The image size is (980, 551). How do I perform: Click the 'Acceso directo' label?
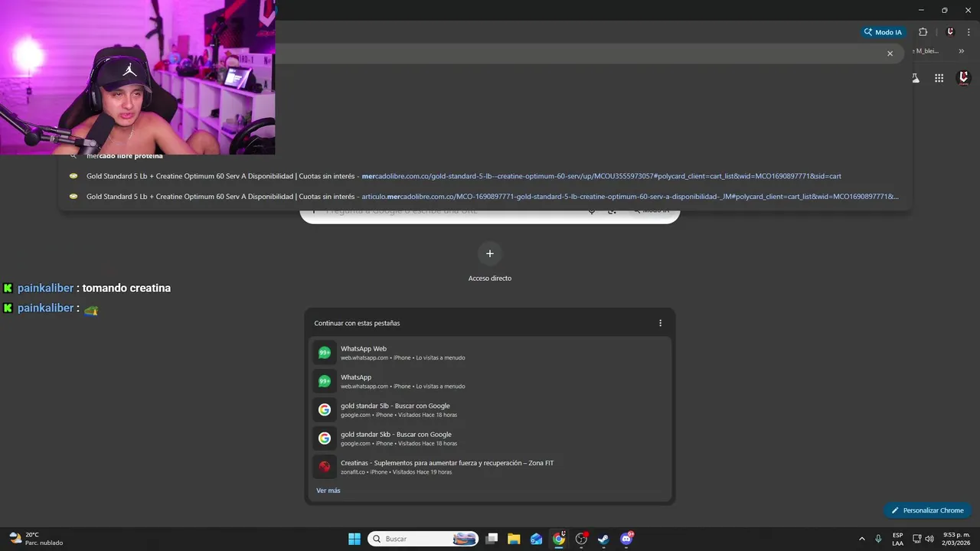pos(490,279)
